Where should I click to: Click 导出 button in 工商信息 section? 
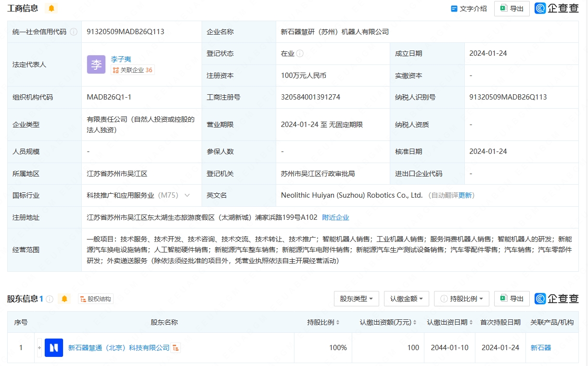click(511, 8)
